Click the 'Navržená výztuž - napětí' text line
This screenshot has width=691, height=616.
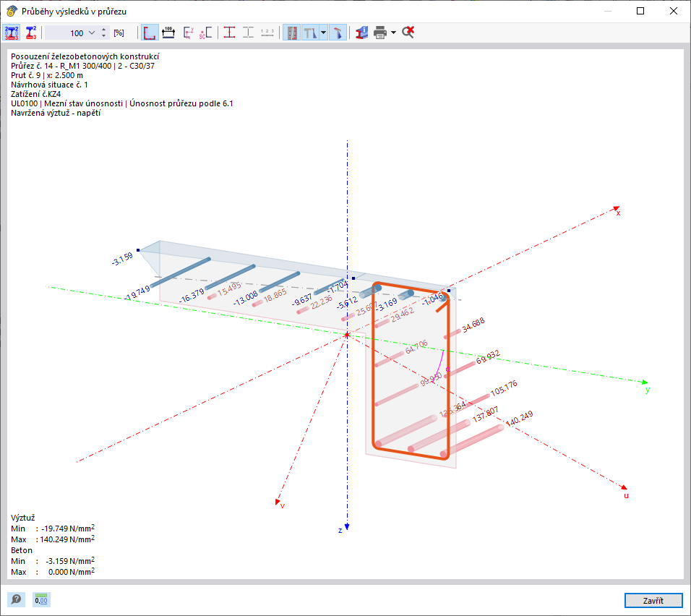tap(56, 113)
